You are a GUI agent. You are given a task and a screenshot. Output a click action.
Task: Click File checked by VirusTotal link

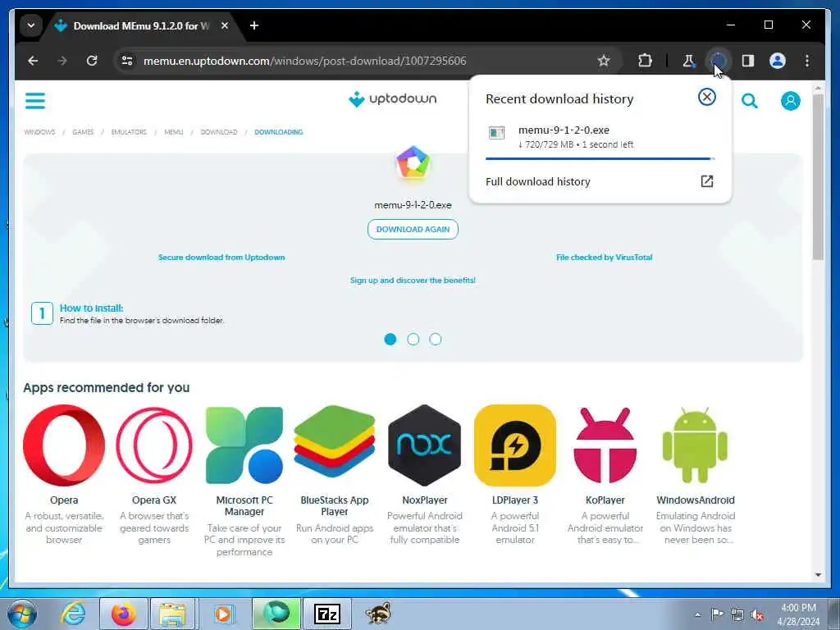(x=604, y=257)
